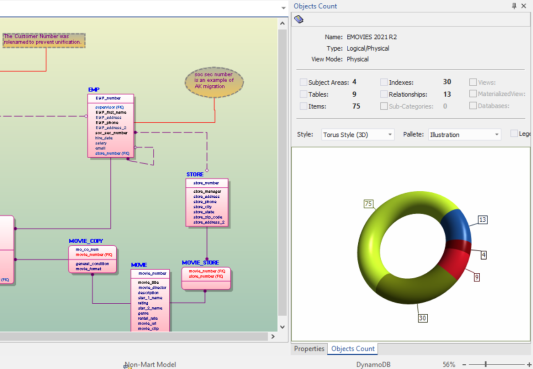Viewport: 533px width, 369px height.
Task: Close the Objects Count panel
Action: coord(524,6)
